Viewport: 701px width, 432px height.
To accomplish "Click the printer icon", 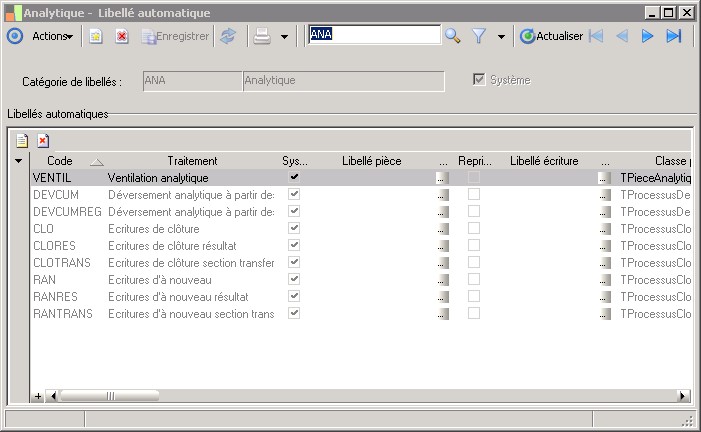I will [x=262, y=36].
